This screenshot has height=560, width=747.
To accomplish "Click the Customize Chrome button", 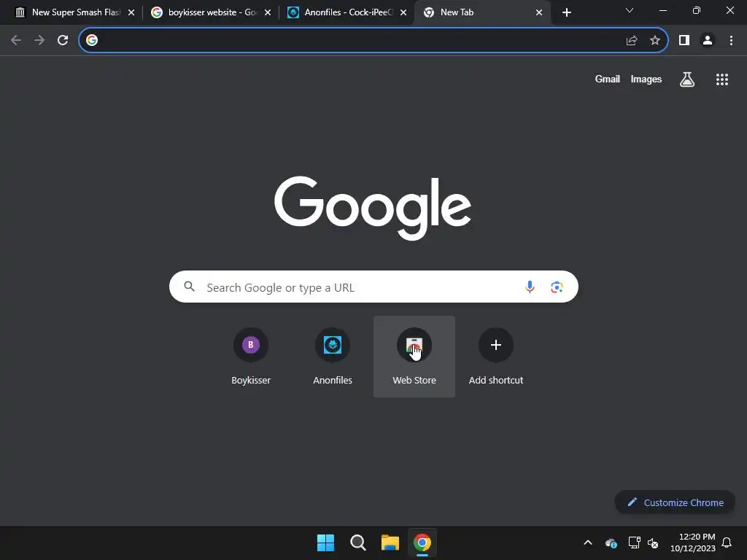I will (x=675, y=502).
